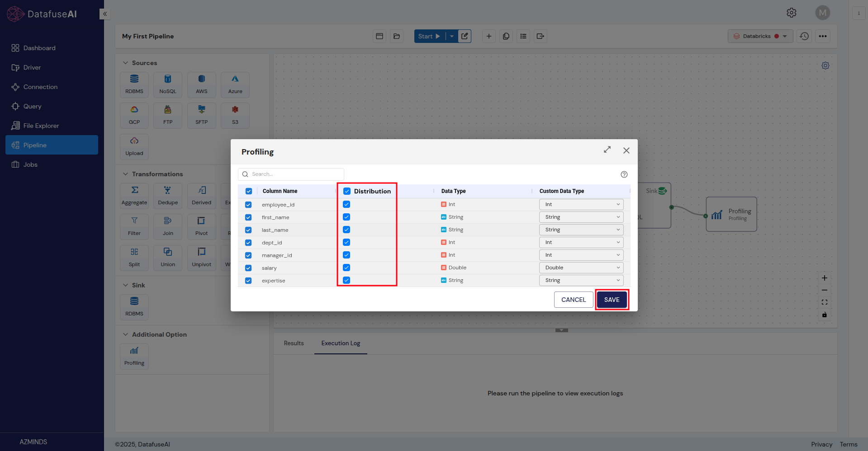This screenshot has width=868, height=451.
Task: Open the Custom Data Type dropdown for salary
Action: tap(581, 268)
